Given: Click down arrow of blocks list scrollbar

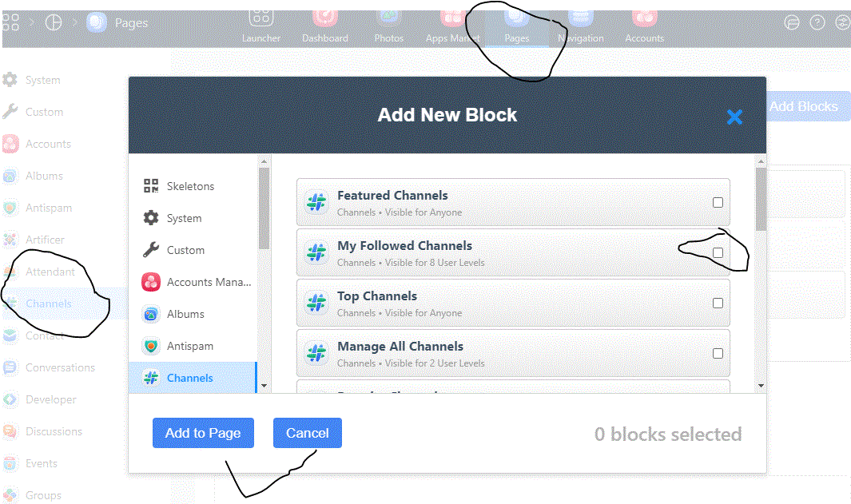Looking at the screenshot, I should click(x=761, y=387).
